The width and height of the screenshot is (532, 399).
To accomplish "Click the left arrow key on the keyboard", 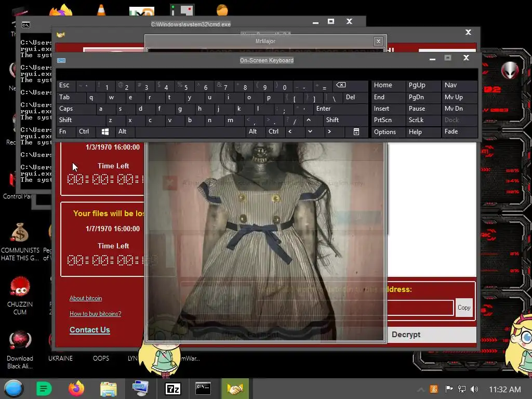I will [x=290, y=131].
